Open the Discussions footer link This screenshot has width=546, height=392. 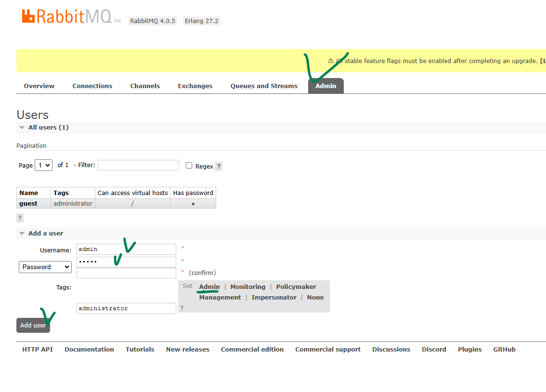pos(391,349)
